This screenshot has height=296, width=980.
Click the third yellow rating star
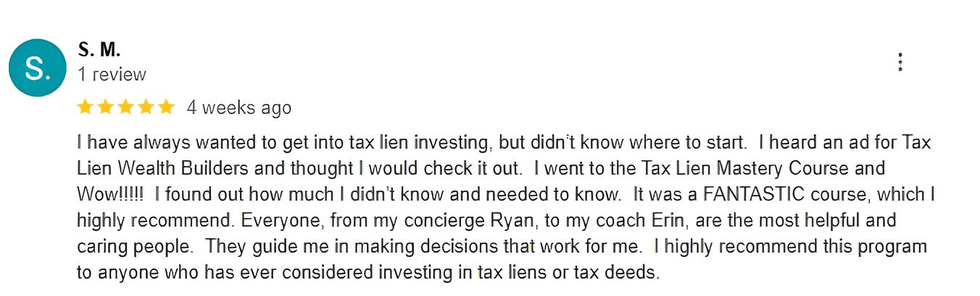[x=125, y=107]
